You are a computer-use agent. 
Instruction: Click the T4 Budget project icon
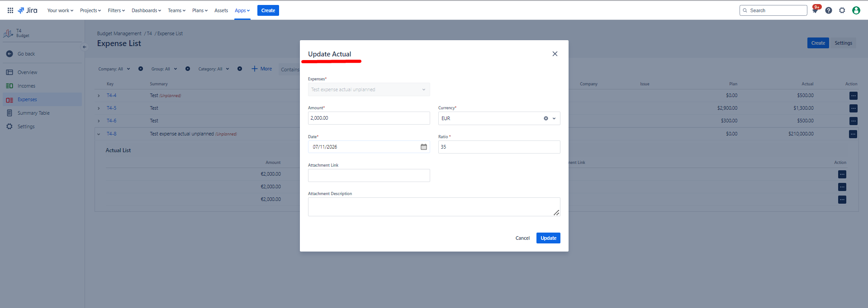8,33
